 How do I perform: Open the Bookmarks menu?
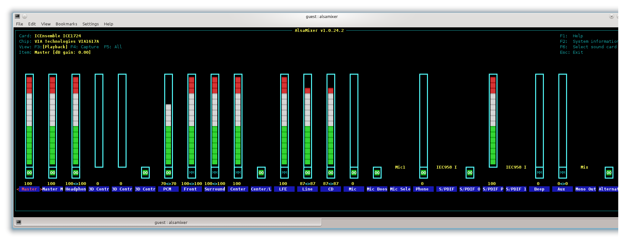pyautogui.click(x=66, y=24)
